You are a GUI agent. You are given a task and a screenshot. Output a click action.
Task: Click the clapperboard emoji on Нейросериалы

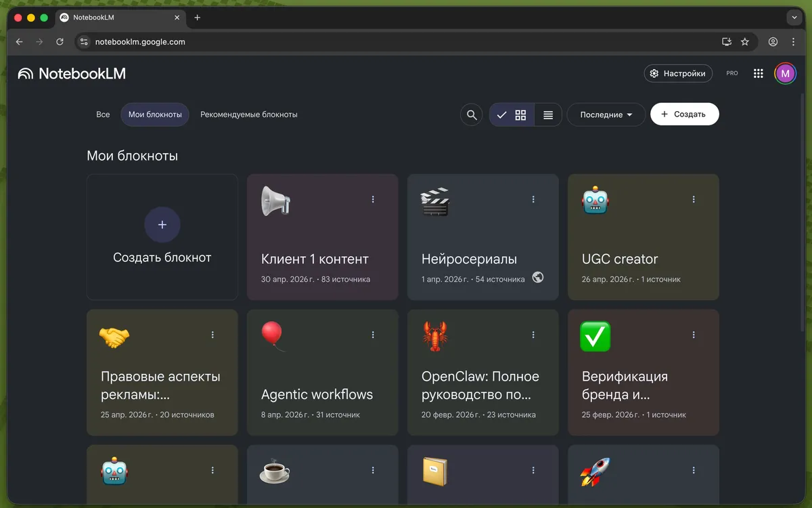[435, 201]
